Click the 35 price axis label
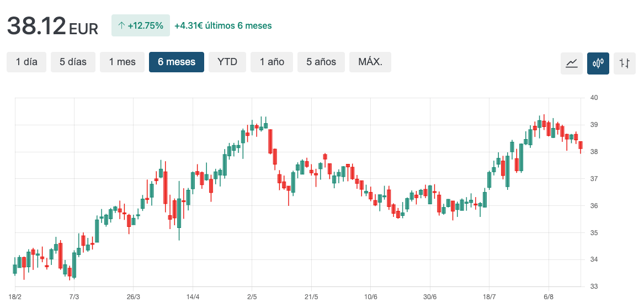Image resolution: width=644 pixels, height=308 pixels. point(594,233)
